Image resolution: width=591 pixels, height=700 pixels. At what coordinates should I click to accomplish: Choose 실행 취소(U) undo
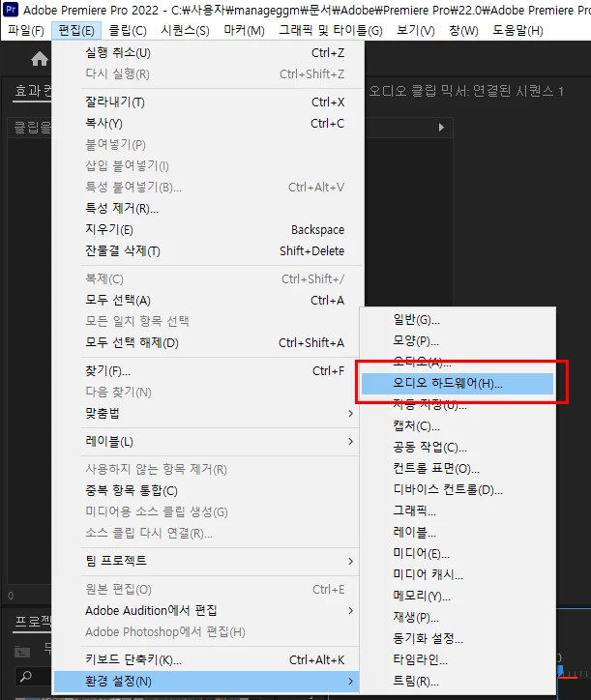coord(208,52)
